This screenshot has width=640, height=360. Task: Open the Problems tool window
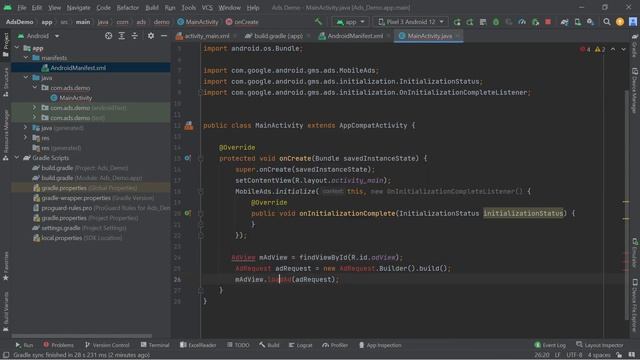[58, 345]
